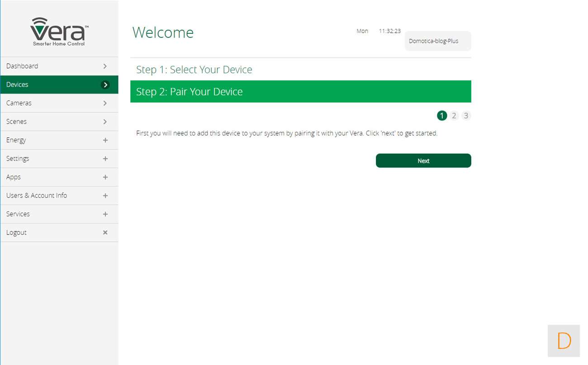Image resolution: width=588 pixels, height=365 pixels.
Task: Open the Domotica-blog-Plus controller box
Action: pyautogui.click(x=437, y=41)
